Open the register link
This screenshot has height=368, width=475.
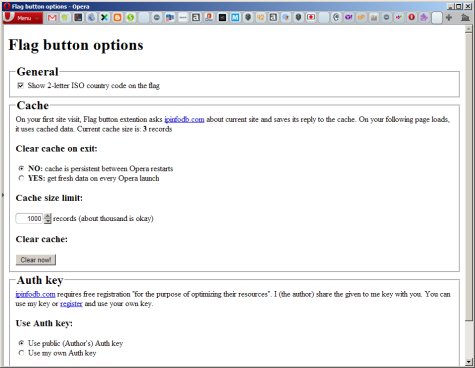[71, 304]
